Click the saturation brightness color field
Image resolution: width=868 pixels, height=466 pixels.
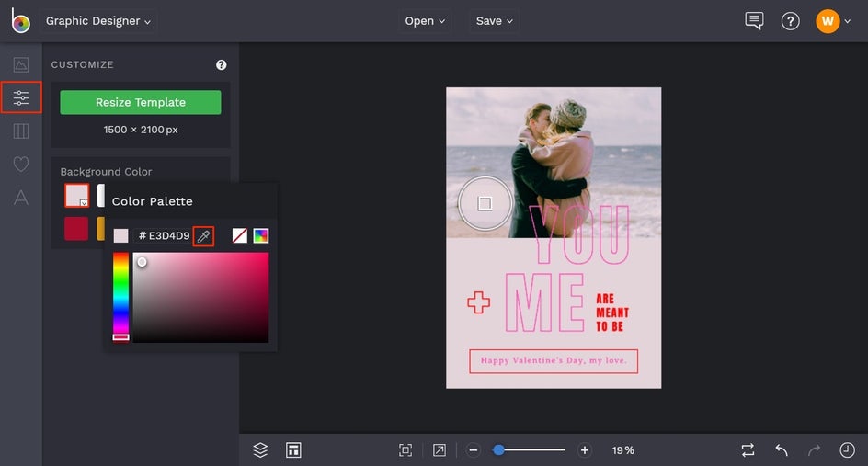tap(201, 297)
